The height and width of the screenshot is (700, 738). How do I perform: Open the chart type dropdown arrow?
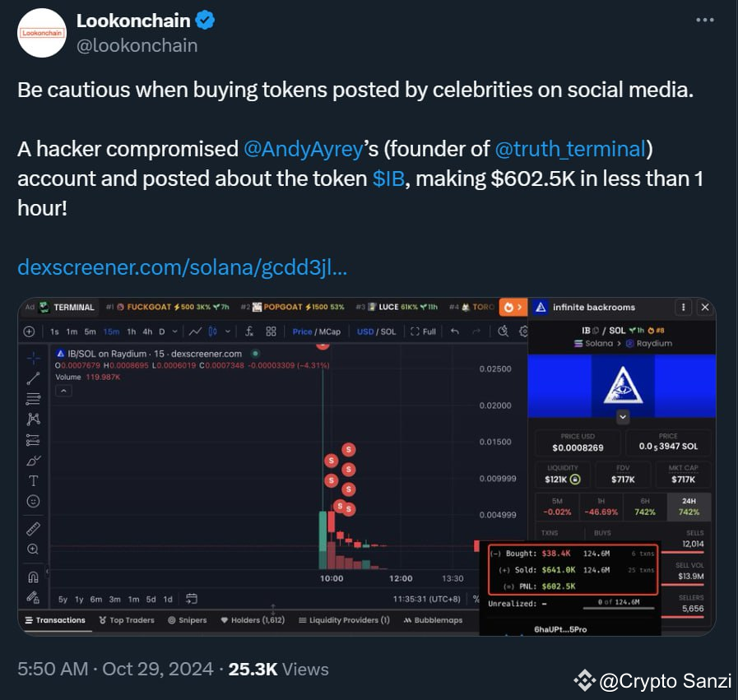pyautogui.click(x=226, y=331)
